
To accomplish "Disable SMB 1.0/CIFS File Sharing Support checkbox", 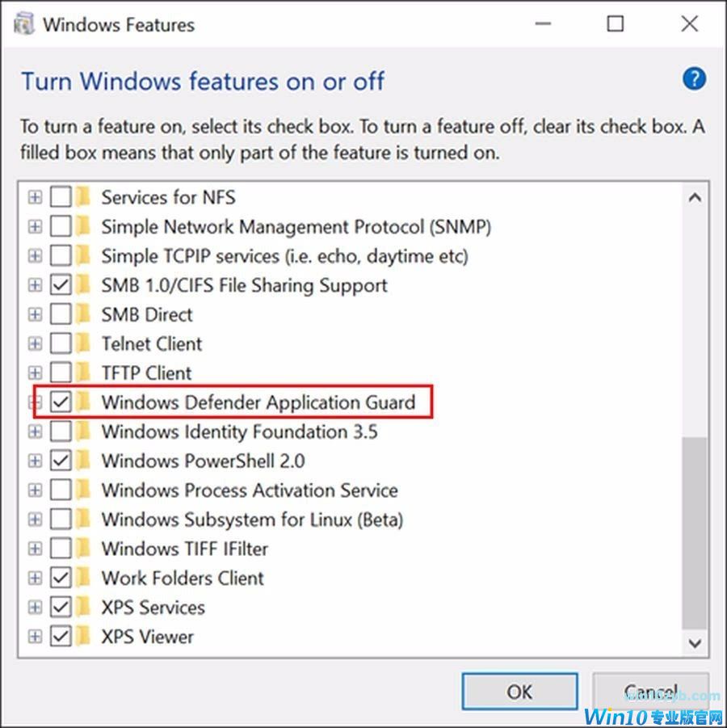I will click(61, 285).
